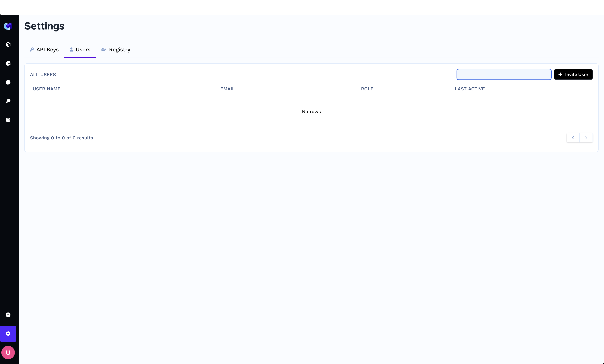Image resolution: width=604 pixels, height=364 pixels.
Task: Open the key icon in sidebar
Action: pos(8,101)
